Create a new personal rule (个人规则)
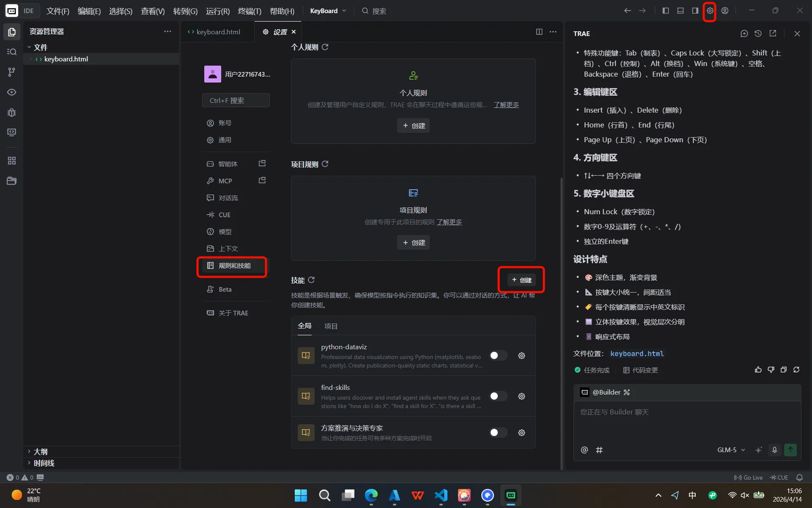The width and height of the screenshot is (812, 508). pyautogui.click(x=413, y=126)
